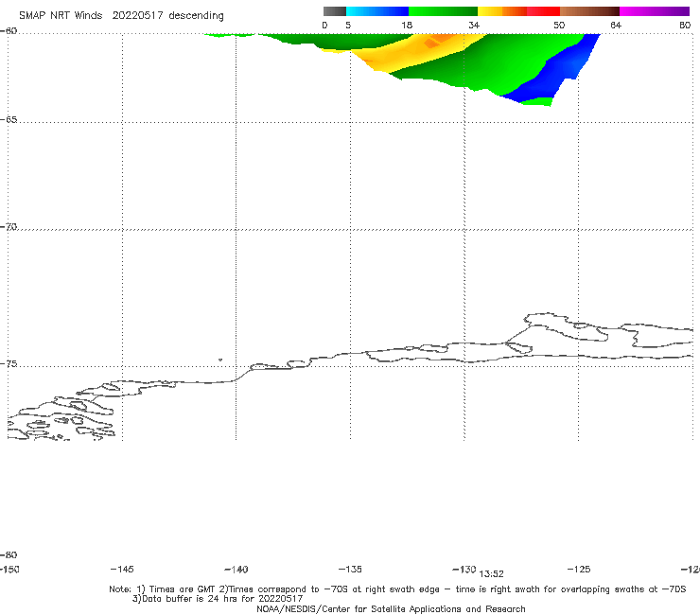Screen dimensions: 700x615
Task: Click the color scale label '50'
Action: 559,25
